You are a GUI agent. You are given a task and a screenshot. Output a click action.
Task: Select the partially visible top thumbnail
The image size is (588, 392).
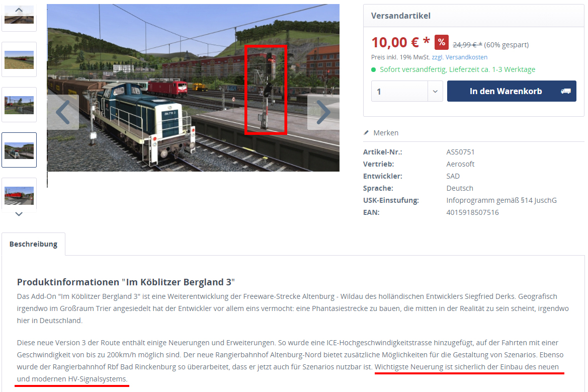click(19, 18)
